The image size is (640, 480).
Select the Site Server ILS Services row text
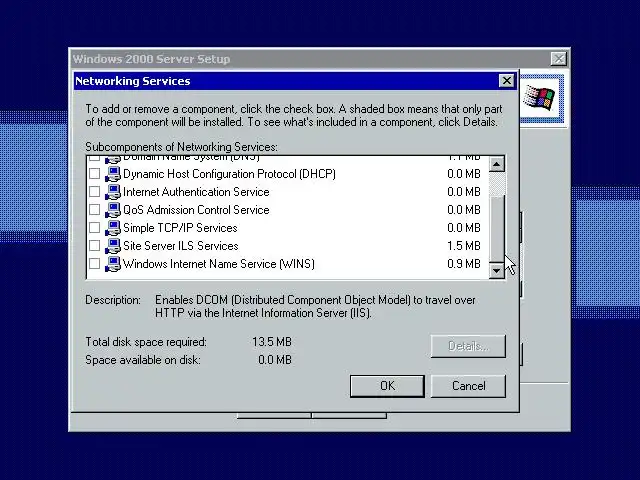(181, 246)
